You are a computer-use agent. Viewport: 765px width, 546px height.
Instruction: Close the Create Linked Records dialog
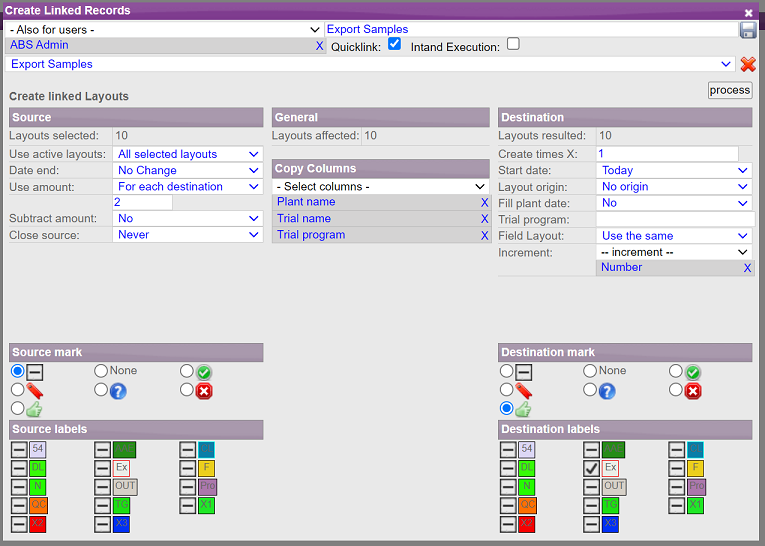(748, 13)
